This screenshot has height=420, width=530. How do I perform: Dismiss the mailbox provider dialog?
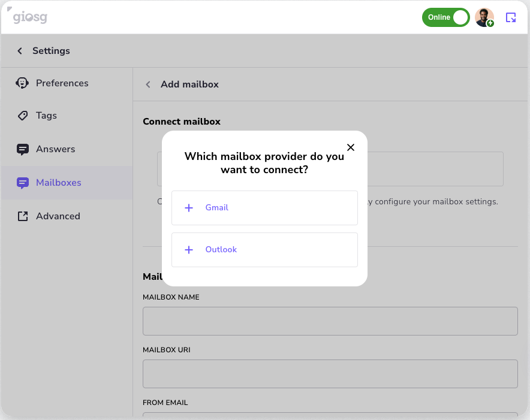tap(351, 147)
